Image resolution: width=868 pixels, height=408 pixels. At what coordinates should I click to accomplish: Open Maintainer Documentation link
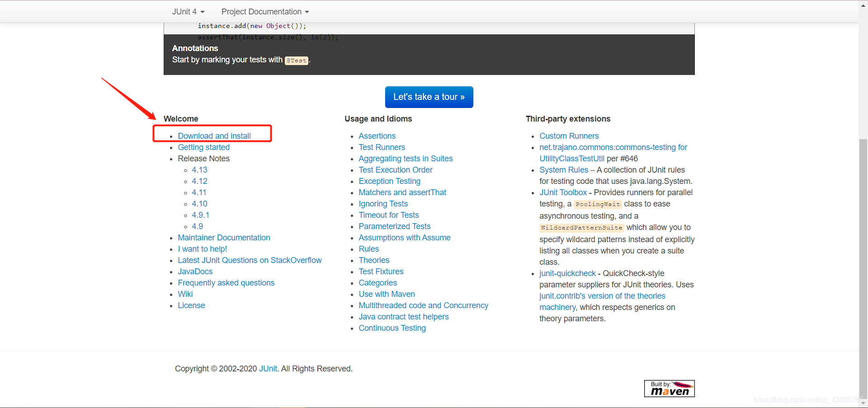tap(224, 238)
